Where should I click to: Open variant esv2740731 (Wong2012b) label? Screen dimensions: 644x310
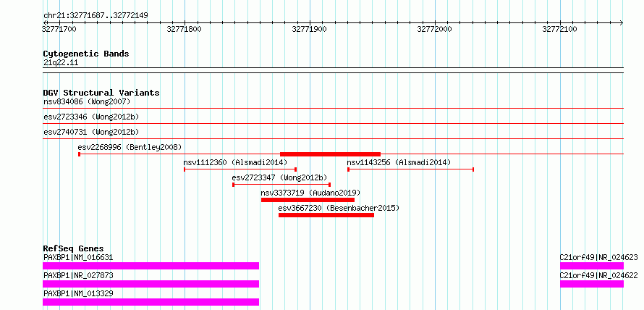[x=91, y=132]
